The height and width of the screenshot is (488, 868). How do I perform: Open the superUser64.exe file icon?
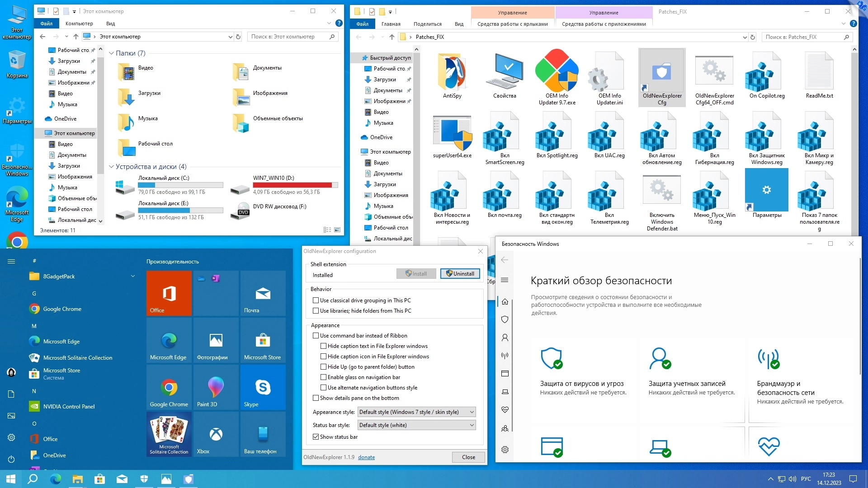coord(452,134)
